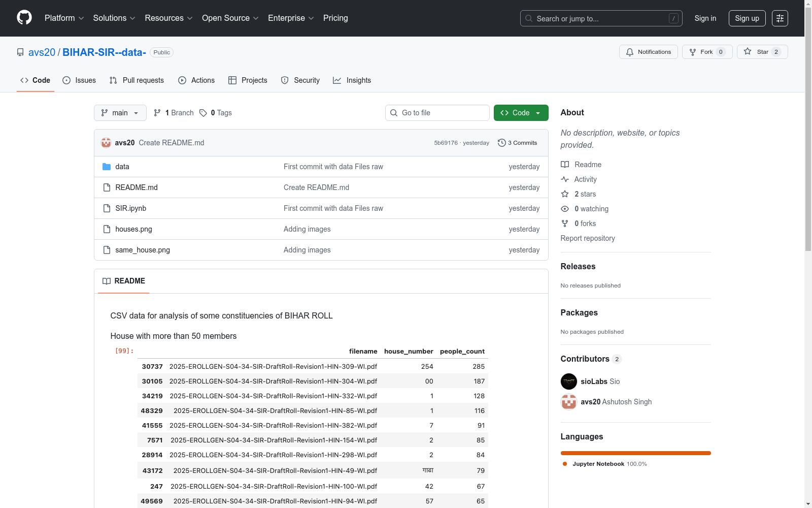Expand the Solutions menu

click(114, 18)
